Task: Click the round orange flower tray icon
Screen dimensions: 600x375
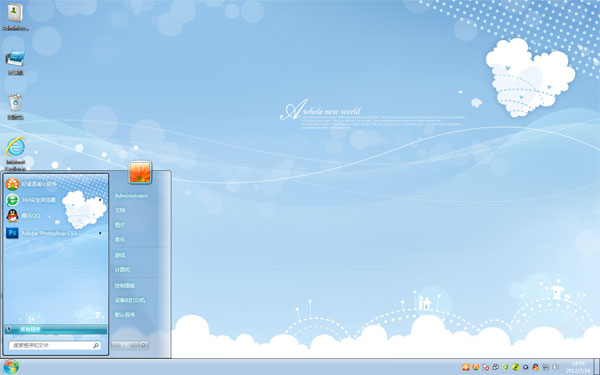Action: (x=476, y=367)
